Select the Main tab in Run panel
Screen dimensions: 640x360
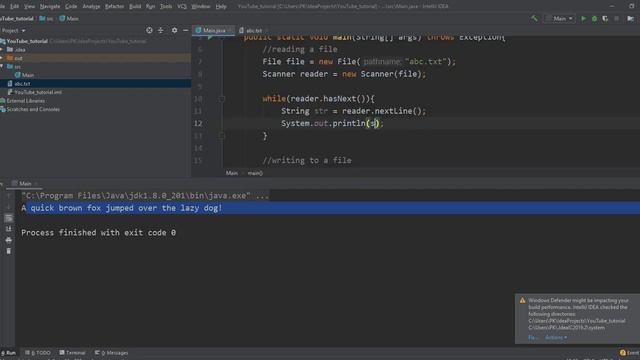point(24,184)
